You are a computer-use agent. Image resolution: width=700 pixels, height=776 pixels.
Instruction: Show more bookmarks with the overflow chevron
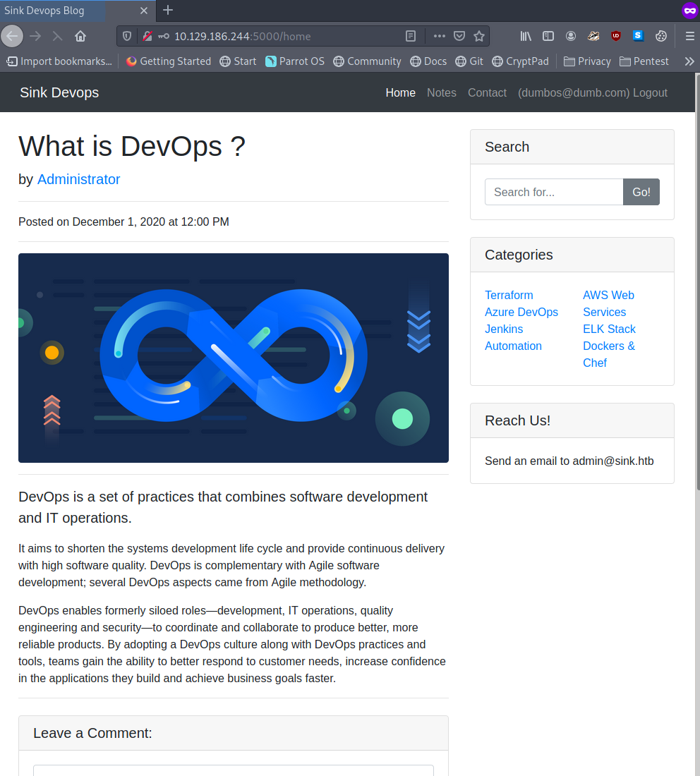tap(689, 61)
